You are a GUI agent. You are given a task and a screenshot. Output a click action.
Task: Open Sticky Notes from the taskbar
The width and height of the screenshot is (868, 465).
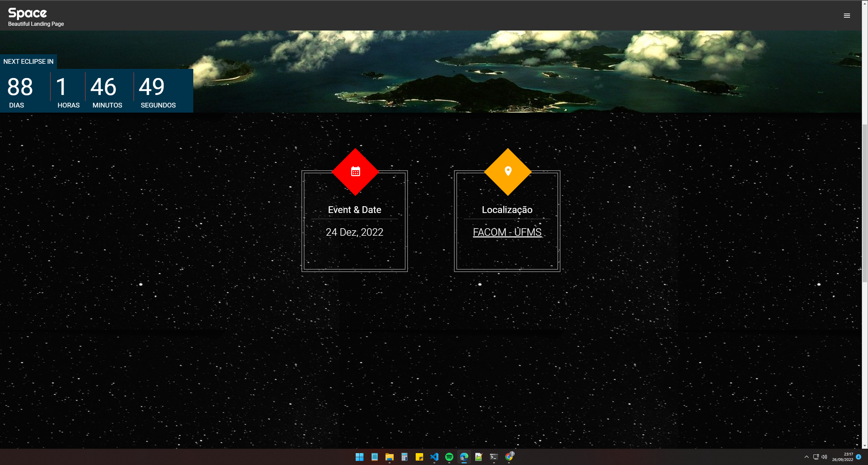click(419, 457)
